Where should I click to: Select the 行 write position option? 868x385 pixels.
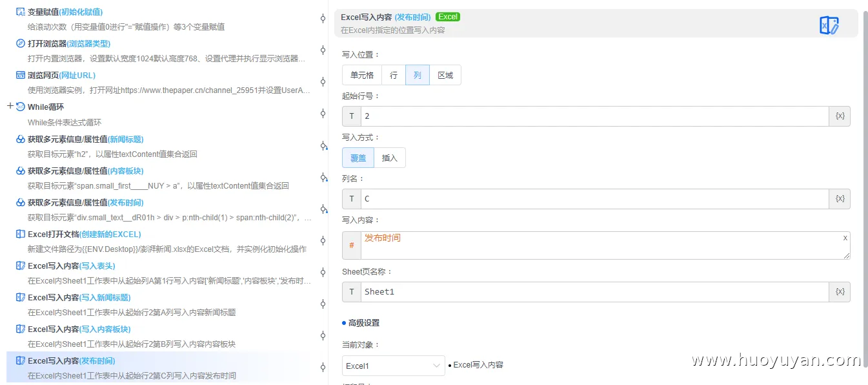(393, 74)
